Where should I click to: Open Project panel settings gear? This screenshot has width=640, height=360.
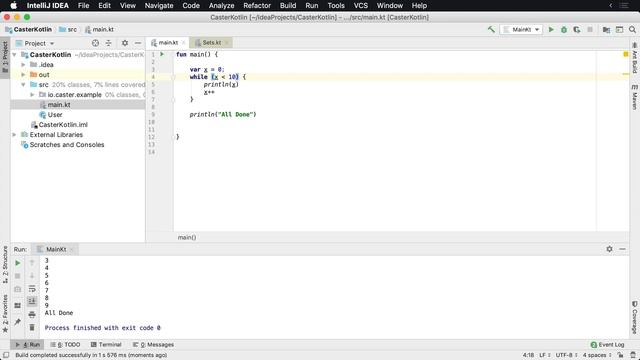[x=125, y=43]
